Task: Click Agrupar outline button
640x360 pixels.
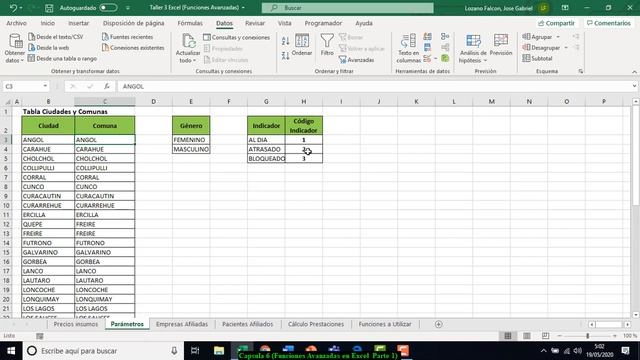Action: click(x=537, y=37)
